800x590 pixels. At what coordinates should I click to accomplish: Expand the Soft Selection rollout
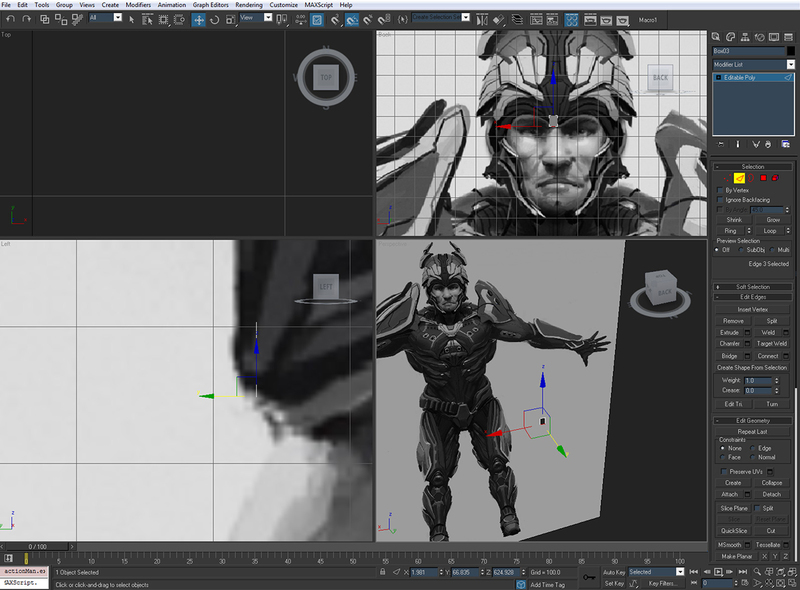(x=753, y=287)
